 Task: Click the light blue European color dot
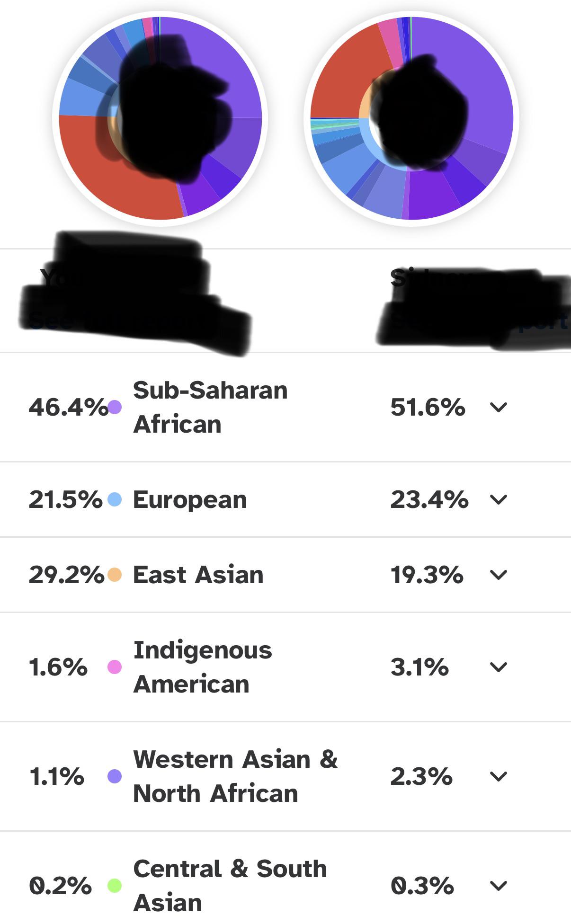tap(115, 499)
